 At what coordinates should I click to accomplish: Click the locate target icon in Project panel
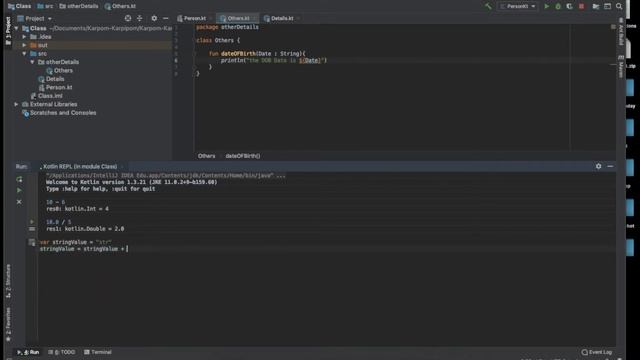click(x=128, y=18)
